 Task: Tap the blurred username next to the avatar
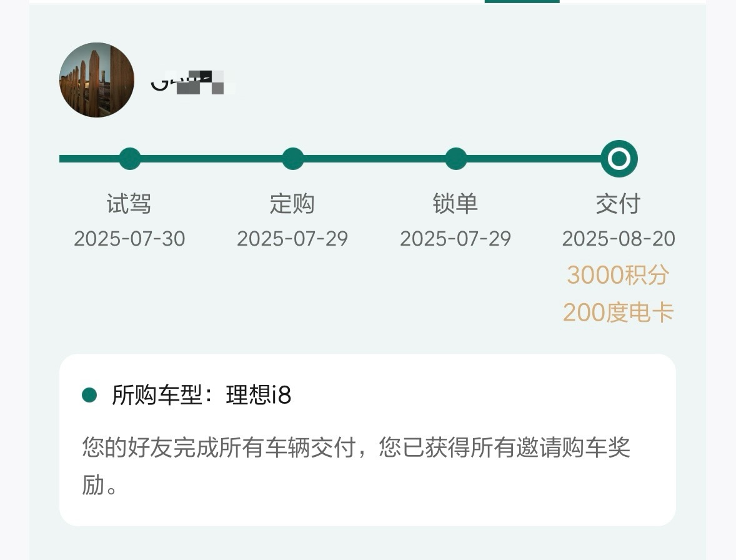click(x=193, y=82)
